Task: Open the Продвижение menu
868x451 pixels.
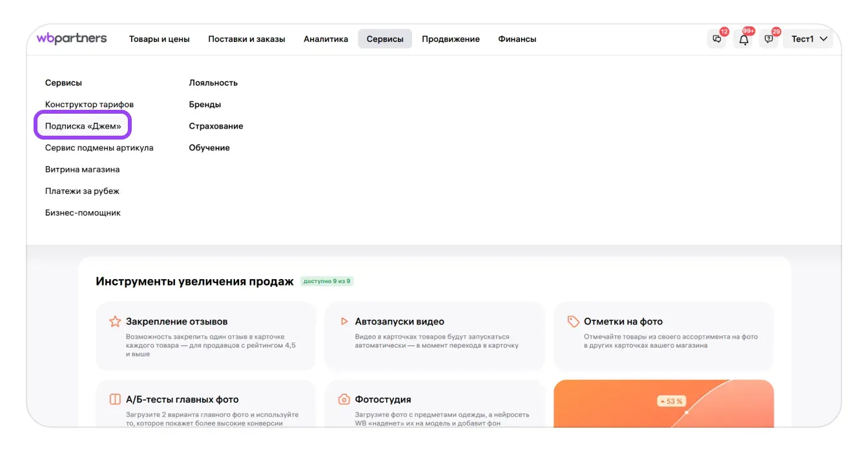Action: pyautogui.click(x=451, y=39)
